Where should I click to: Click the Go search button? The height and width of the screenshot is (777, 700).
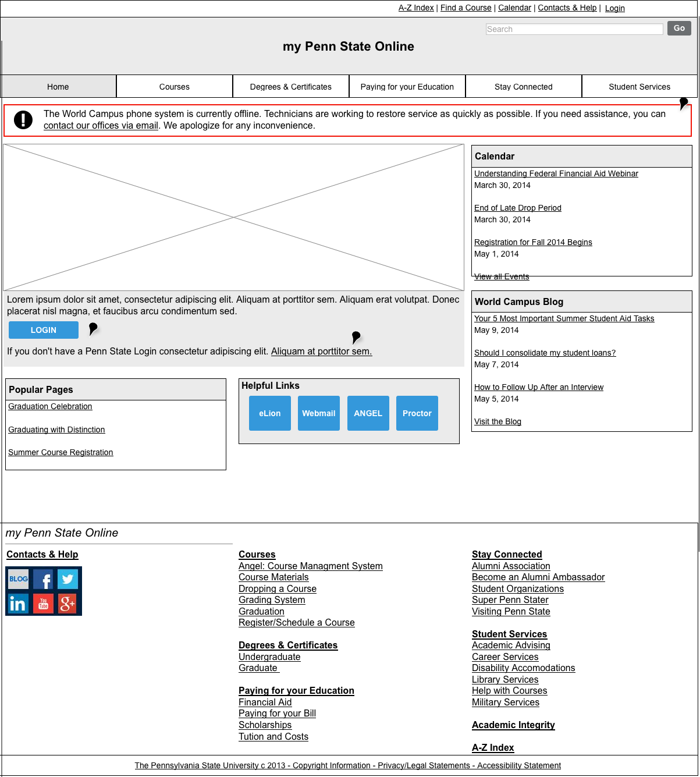point(679,29)
